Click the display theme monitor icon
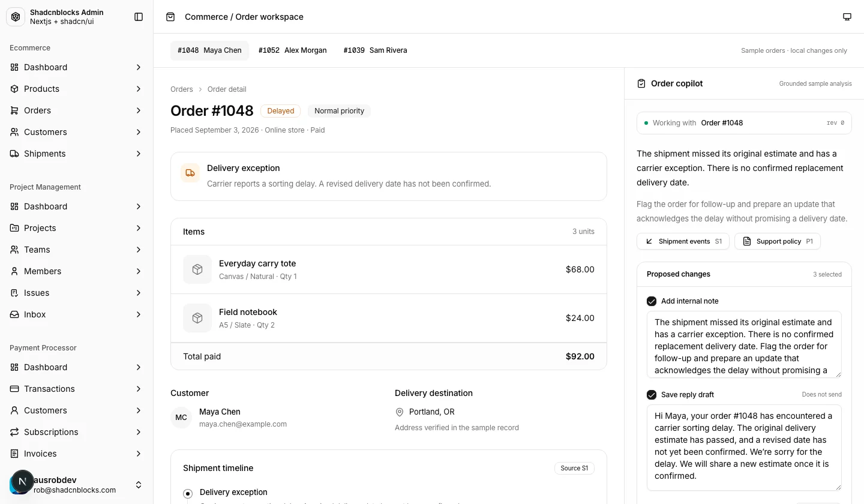 [x=847, y=17]
